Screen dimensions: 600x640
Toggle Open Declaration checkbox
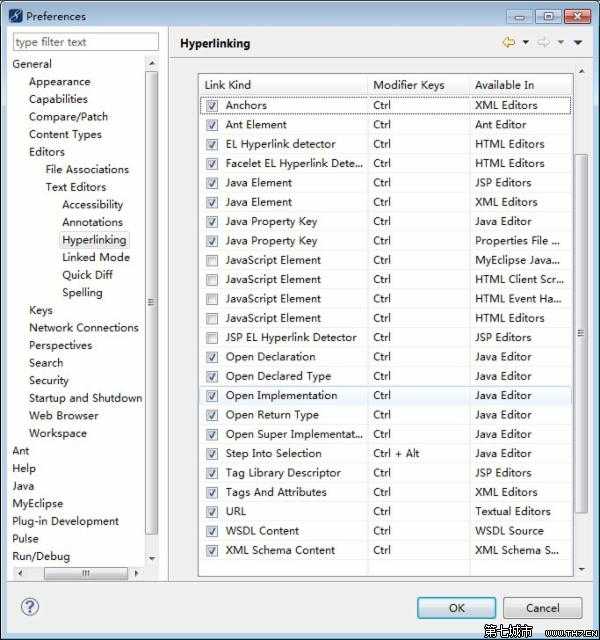[212, 357]
